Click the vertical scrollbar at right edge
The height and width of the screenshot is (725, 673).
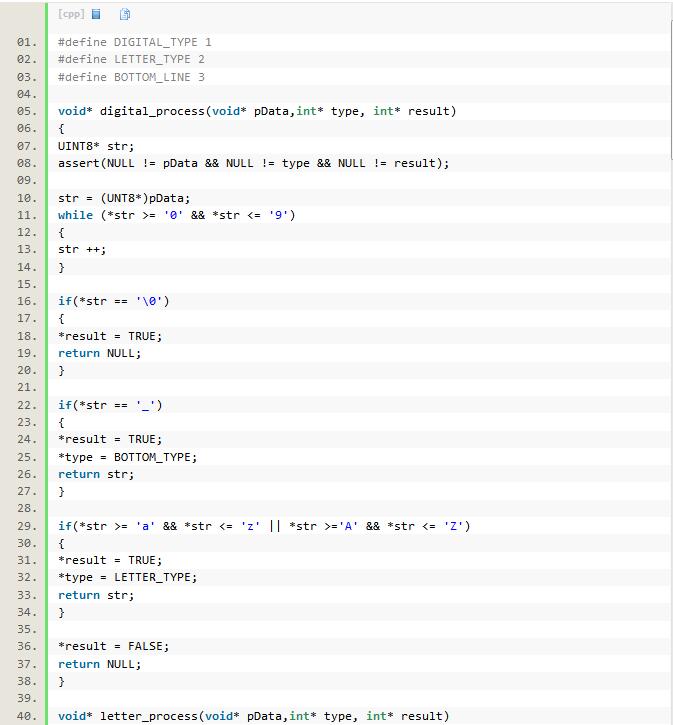tap(671, 90)
